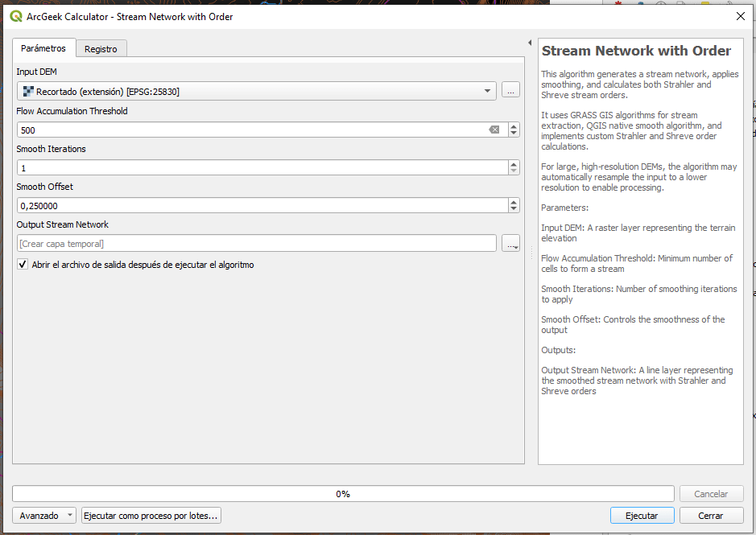Select the Parámetros tab
The height and width of the screenshot is (535, 756).
tap(43, 48)
